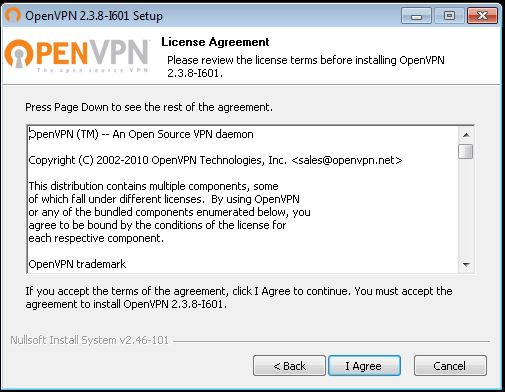This screenshot has height=392, width=505.
Task: Click the empty scrollbar track below the thumb
Action: click(x=466, y=208)
